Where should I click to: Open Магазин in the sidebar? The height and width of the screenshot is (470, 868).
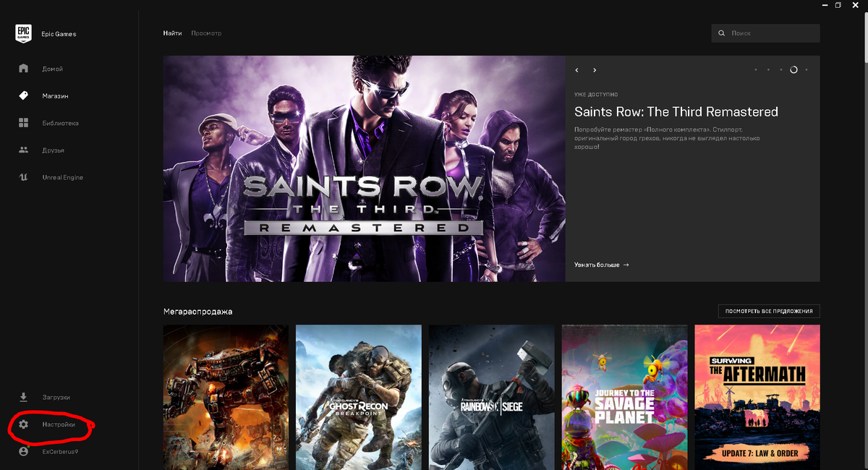[x=55, y=96]
